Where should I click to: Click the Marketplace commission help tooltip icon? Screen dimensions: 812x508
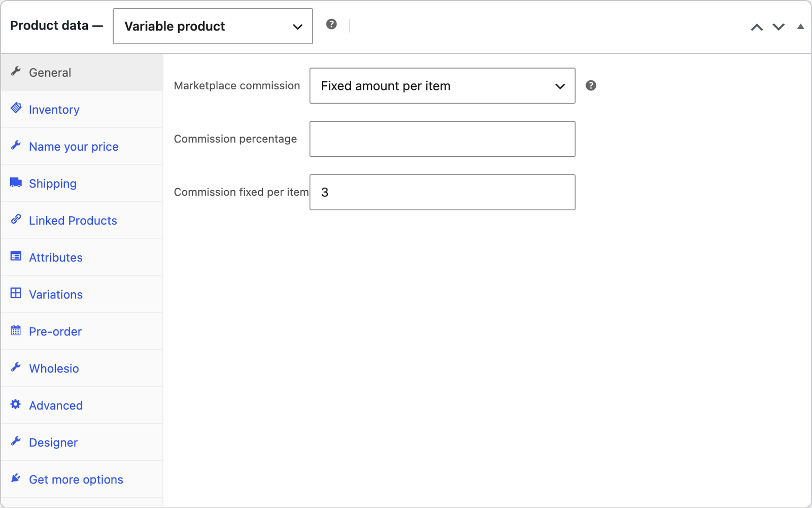click(591, 86)
